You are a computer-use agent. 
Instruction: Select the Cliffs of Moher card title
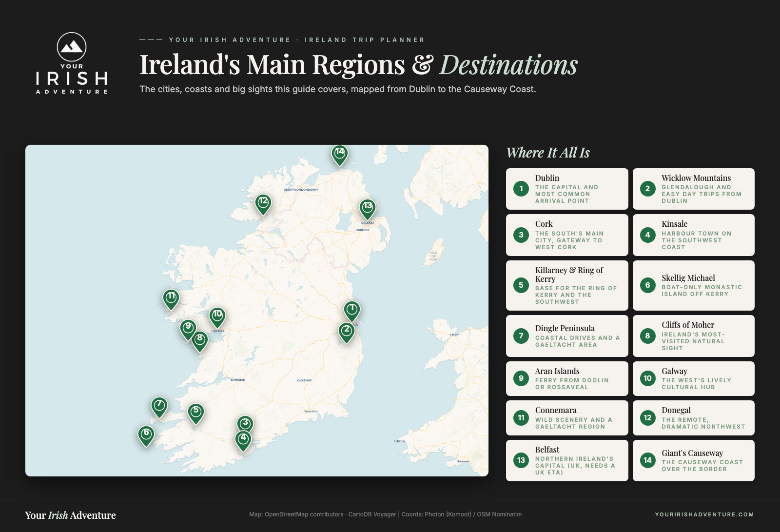pos(687,325)
